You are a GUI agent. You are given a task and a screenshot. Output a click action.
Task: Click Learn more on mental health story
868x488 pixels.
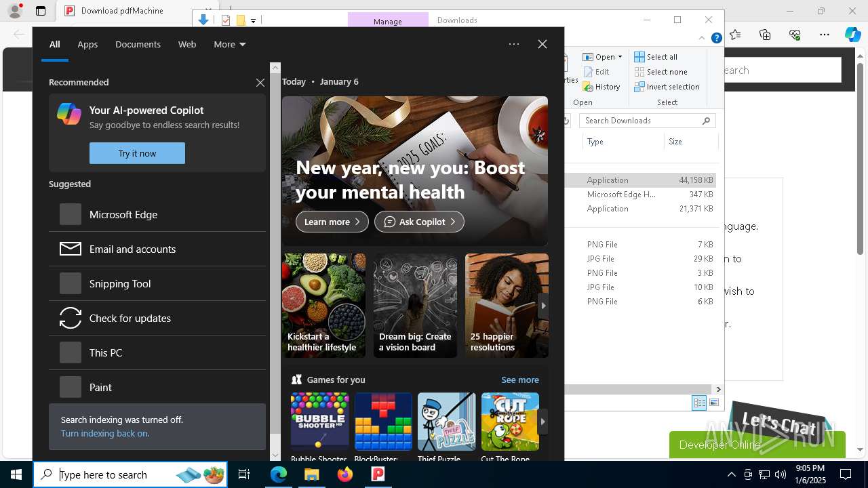tap(332, 222)
